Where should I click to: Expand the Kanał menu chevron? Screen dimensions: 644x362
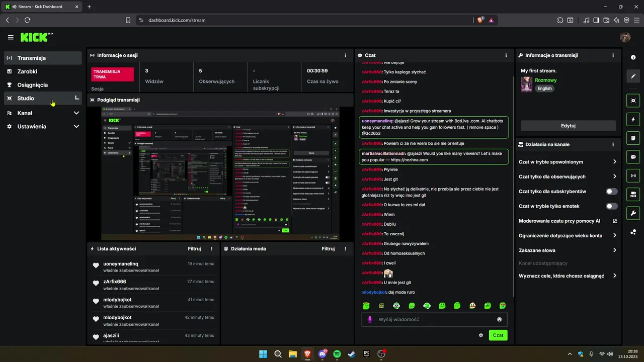click(x=76, y=113)
